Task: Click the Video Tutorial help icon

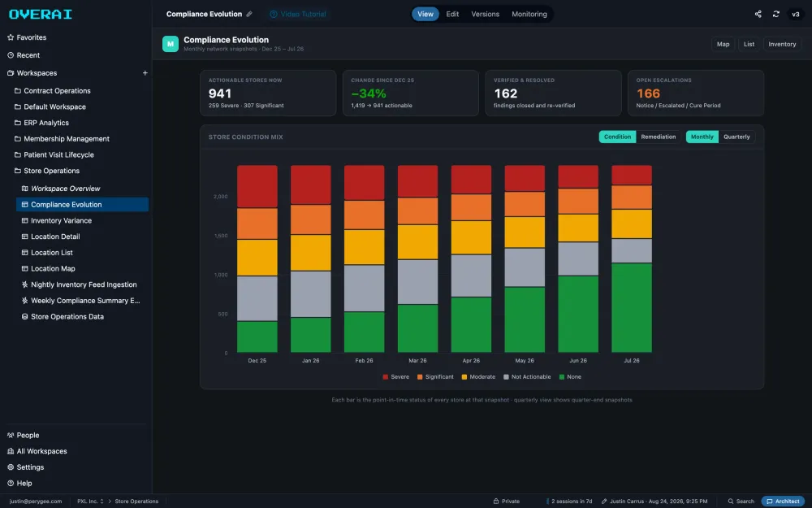Action: pyautogui.click(x=274, y=14)
